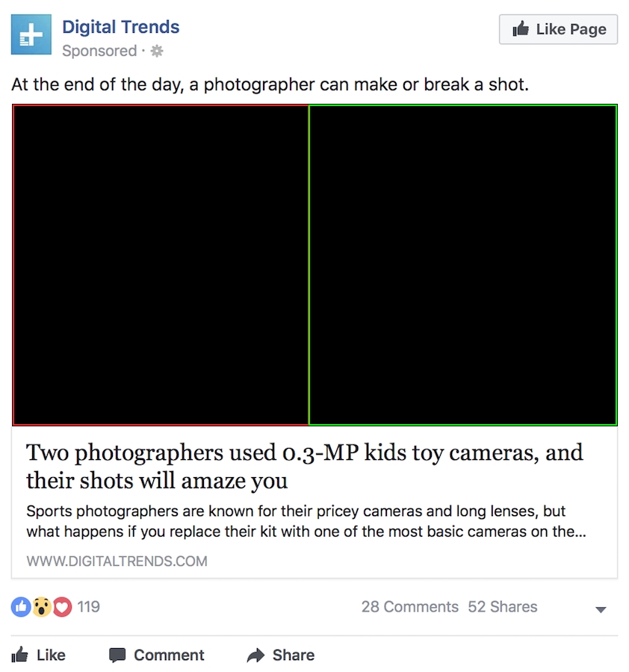Expand the dropdown arrow beside 52 Shares

601,609
